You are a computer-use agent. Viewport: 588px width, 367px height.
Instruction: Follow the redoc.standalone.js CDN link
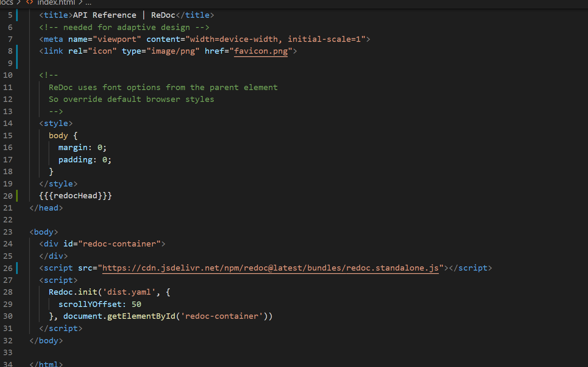(270, 268)
